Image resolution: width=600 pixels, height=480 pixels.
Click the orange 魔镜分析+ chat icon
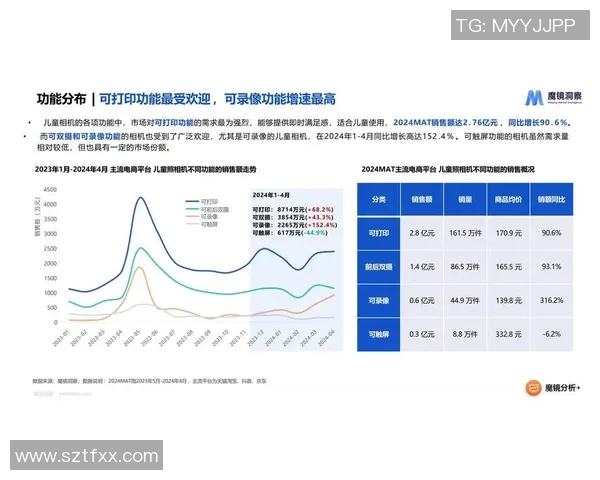click(x=533, y=388)
